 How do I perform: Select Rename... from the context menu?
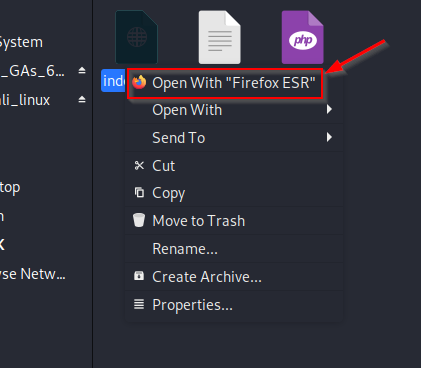tap(233, 249)
